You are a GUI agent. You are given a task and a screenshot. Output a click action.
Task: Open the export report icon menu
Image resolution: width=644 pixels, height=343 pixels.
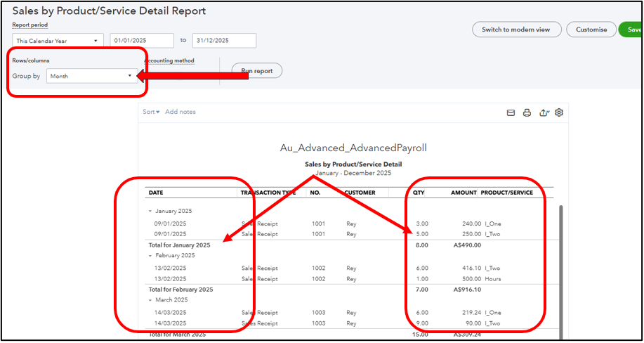click(544, 112)
